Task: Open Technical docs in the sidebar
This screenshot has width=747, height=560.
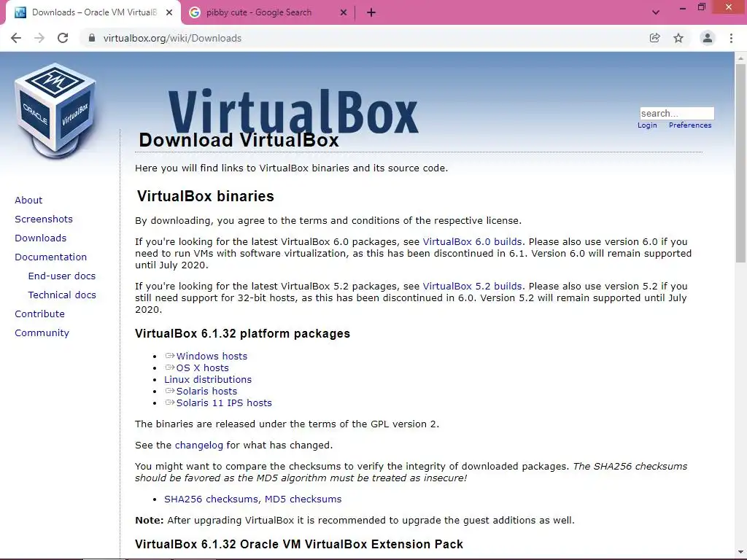Action: (62, 295)
